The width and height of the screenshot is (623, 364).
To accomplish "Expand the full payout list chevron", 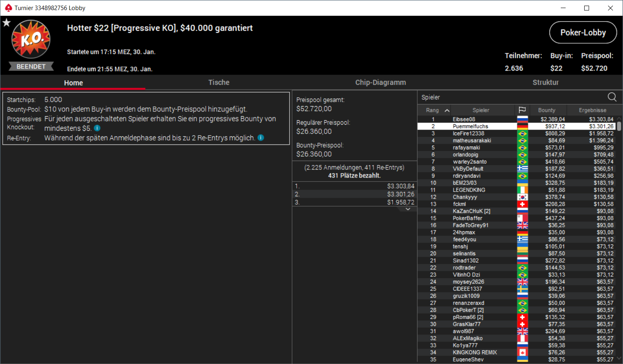I will pyautogui.click(x=408, y=209).
